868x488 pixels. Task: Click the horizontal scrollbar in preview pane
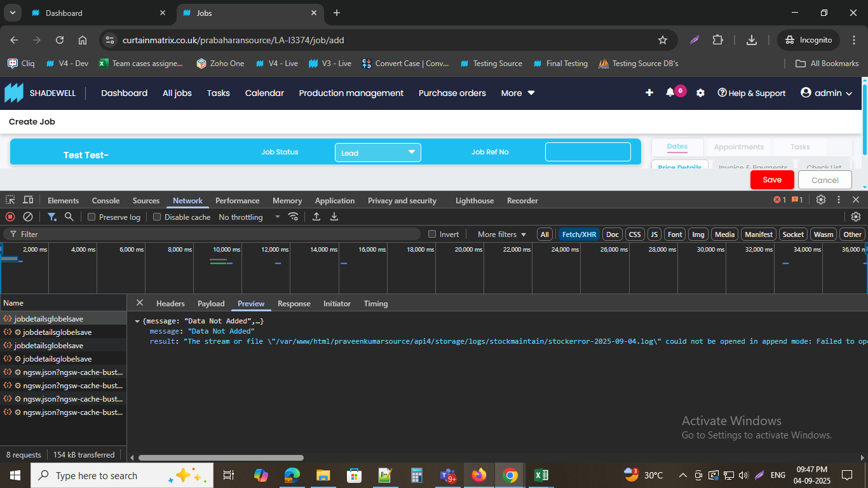pos(220,457)
